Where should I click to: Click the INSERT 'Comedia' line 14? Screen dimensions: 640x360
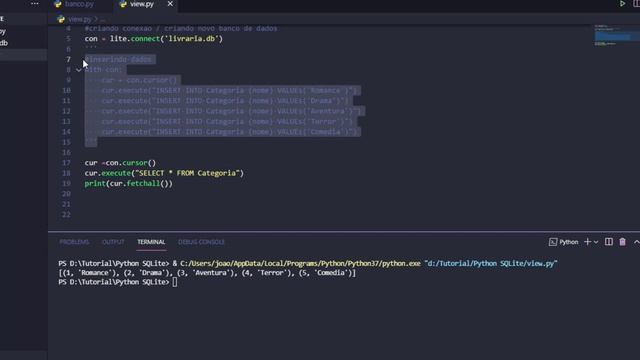coord(230,132)
